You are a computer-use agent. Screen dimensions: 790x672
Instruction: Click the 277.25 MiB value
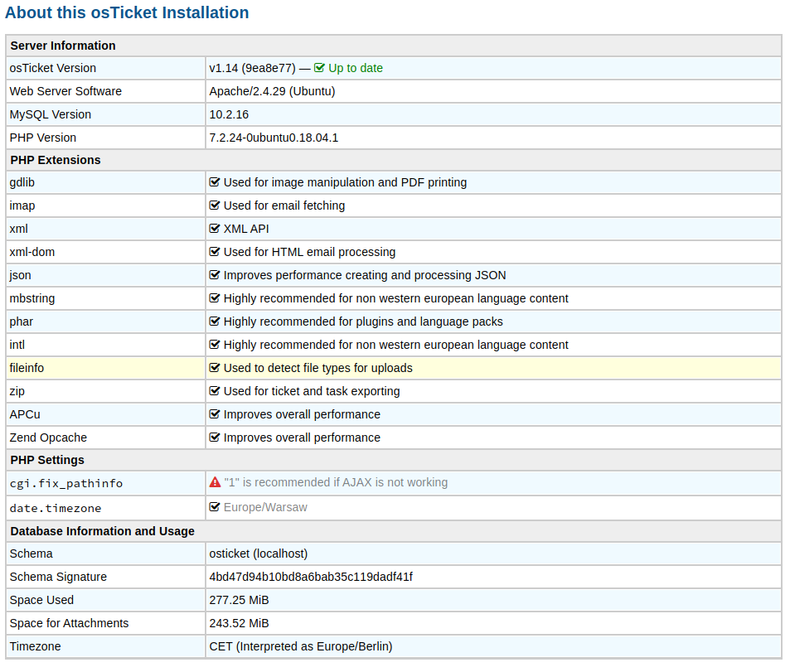pos(239,600)
